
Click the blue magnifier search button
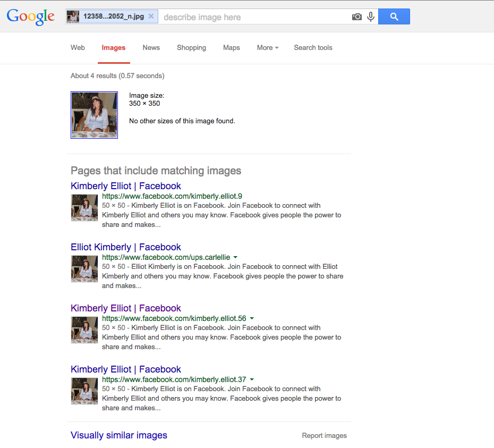(x=394, y=16)
